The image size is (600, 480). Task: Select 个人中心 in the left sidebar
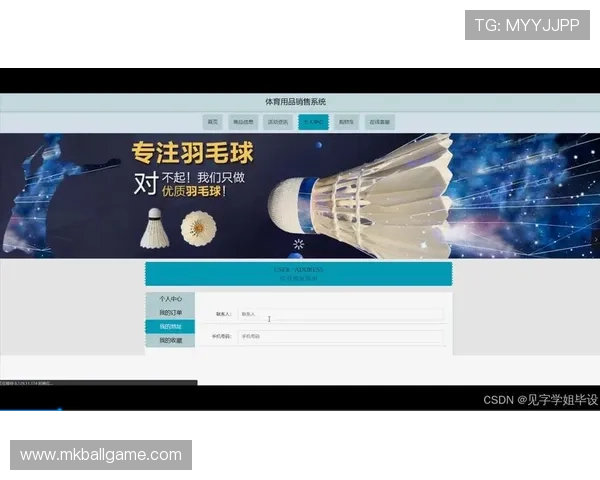(x=170, y=299)
